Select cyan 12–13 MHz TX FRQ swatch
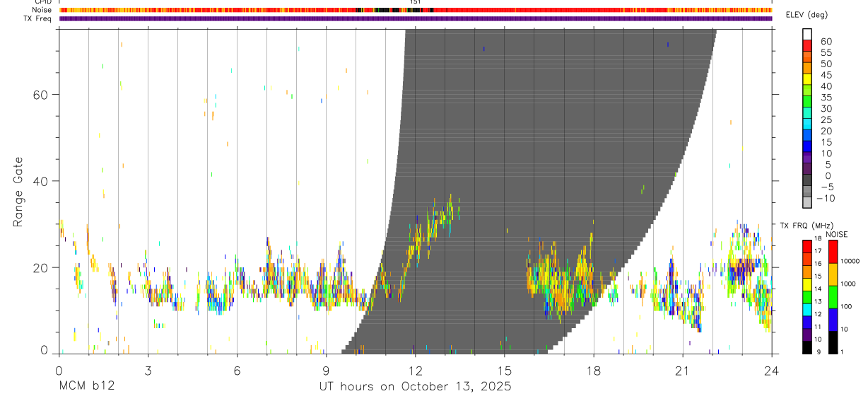 coord(807,309)
